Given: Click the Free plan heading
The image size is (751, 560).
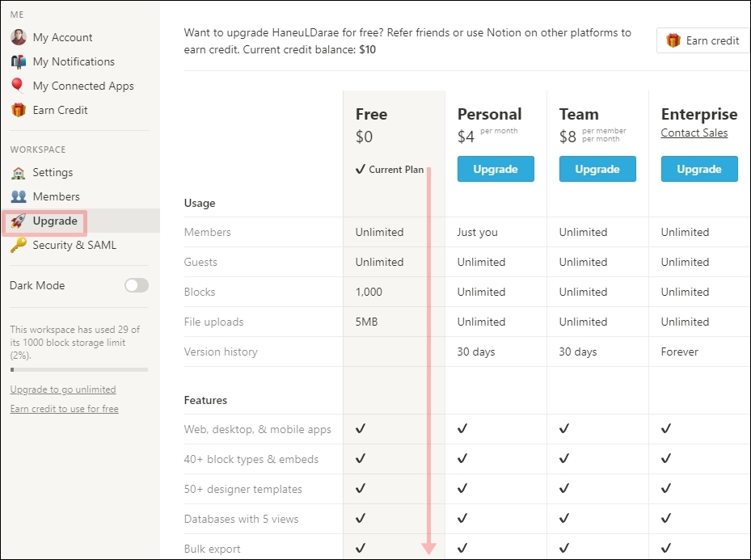Looking at the screenshot, I should pyautogui.click(x=371, y=114).
